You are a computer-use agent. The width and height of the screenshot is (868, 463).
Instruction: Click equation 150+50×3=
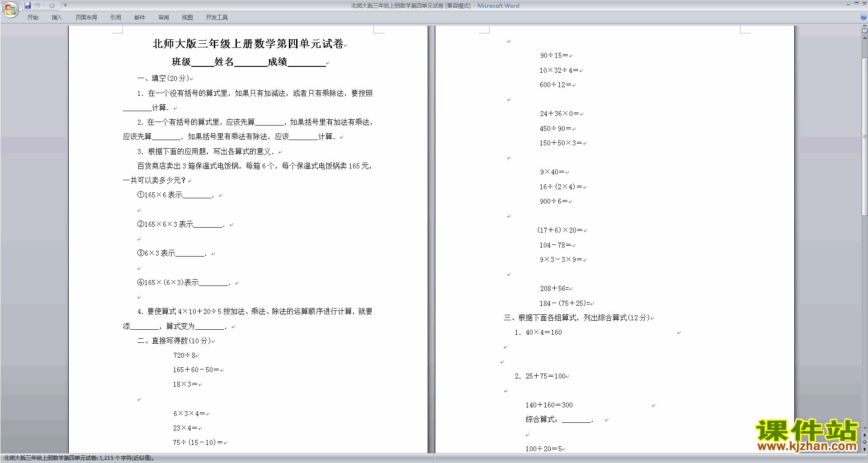(561, 143)
